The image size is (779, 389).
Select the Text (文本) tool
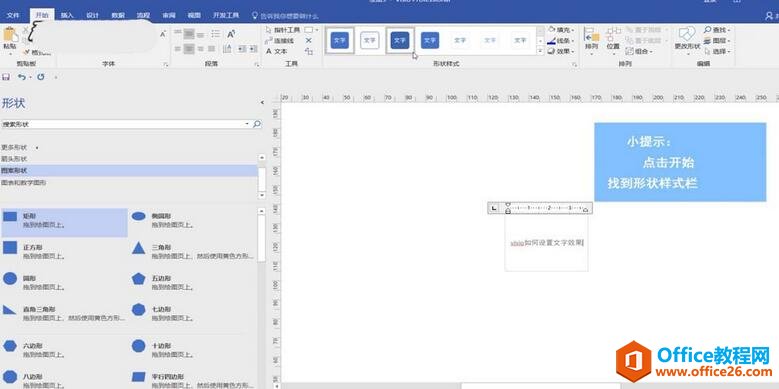point(277,51)
